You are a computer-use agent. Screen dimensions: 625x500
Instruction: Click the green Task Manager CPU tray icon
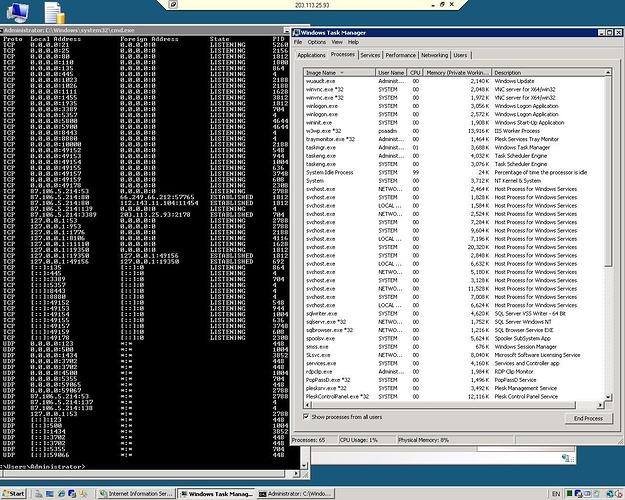tap(570, 494)
